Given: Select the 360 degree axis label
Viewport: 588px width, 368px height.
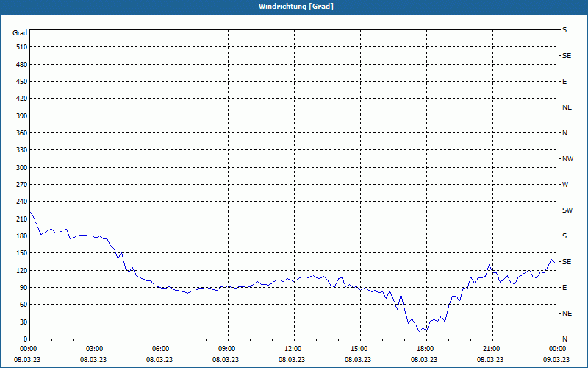Looking at the screenshot, I should (x=22, y=133).
